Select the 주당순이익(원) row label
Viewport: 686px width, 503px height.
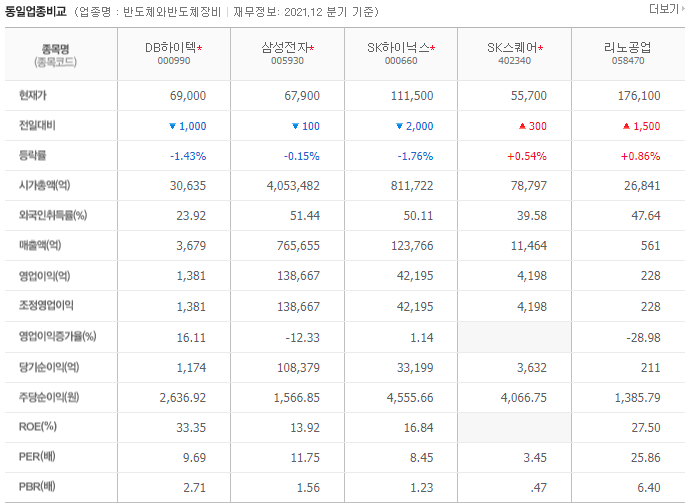point(49,397)
